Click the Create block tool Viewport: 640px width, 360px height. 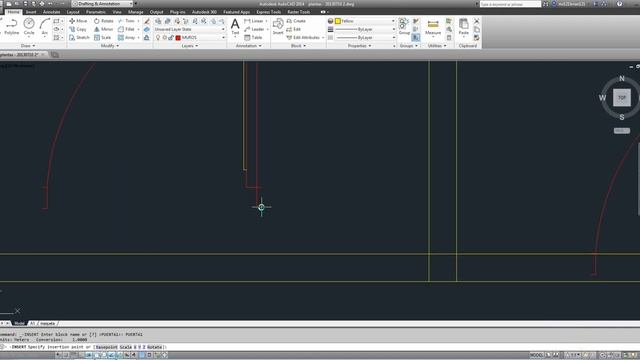point(296,21)
